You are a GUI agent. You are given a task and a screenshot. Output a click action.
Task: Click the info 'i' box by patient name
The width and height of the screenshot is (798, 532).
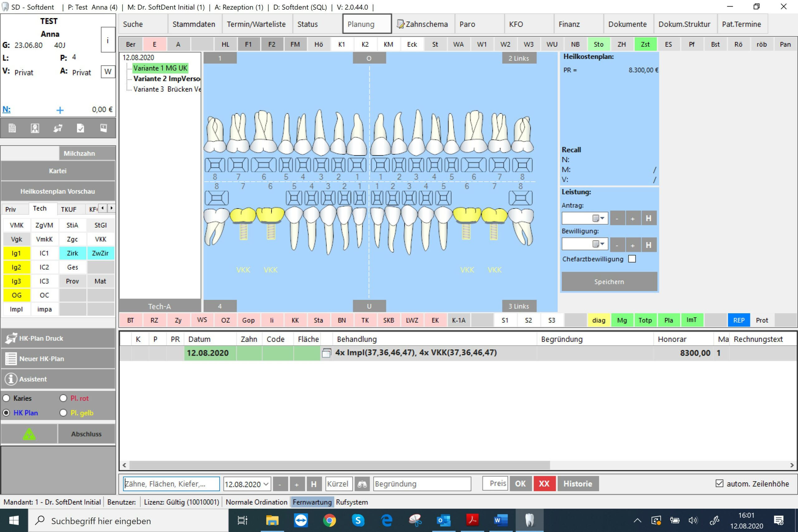tap(108, 40)
